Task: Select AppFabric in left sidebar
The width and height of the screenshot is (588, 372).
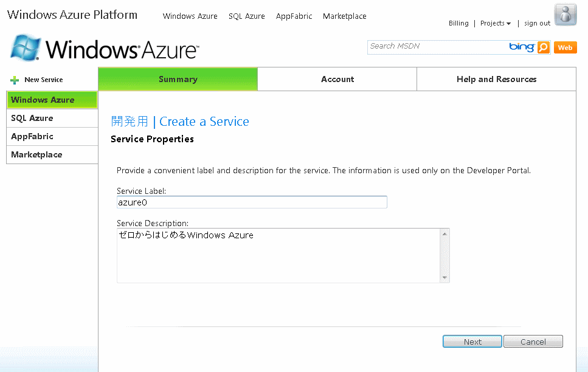Action: click(52, 137)
